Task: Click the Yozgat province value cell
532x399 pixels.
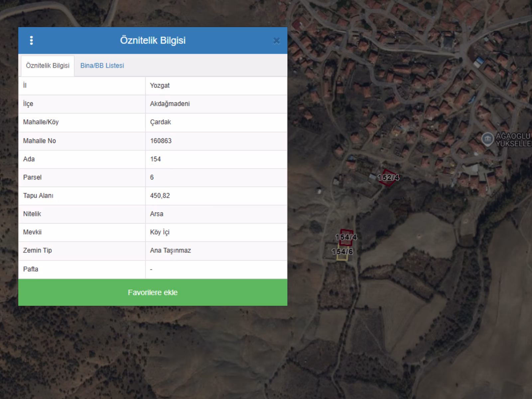Action: (216, 85)
